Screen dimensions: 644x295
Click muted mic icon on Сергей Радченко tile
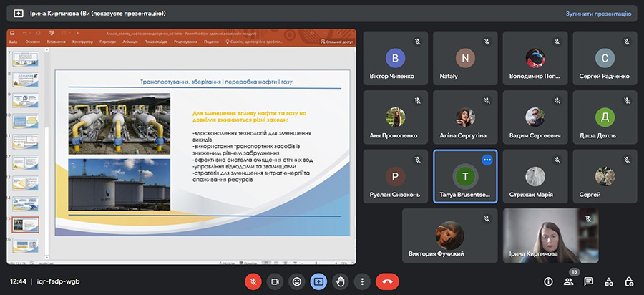click(x=627, y=42)
